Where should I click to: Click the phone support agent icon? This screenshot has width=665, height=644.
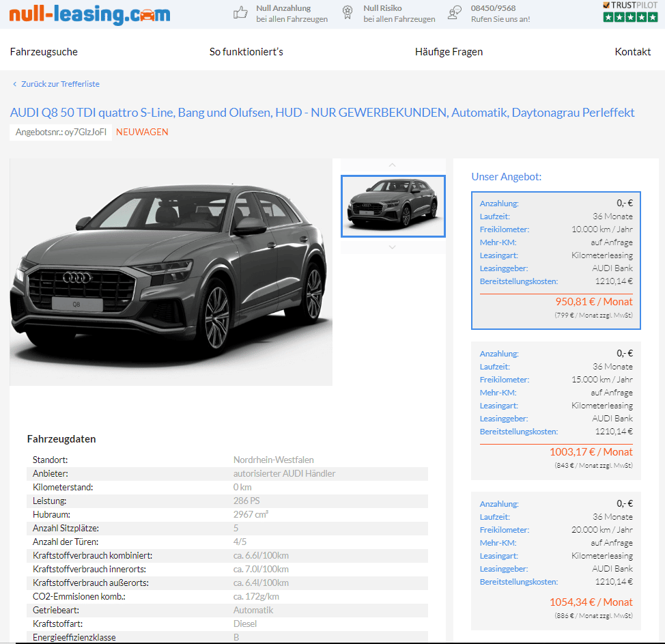click(455, 13)
